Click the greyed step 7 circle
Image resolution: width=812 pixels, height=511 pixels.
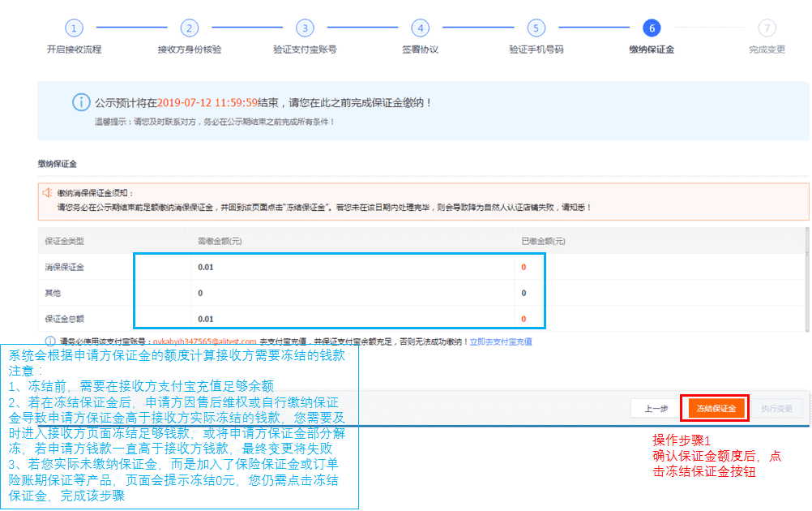767,28
